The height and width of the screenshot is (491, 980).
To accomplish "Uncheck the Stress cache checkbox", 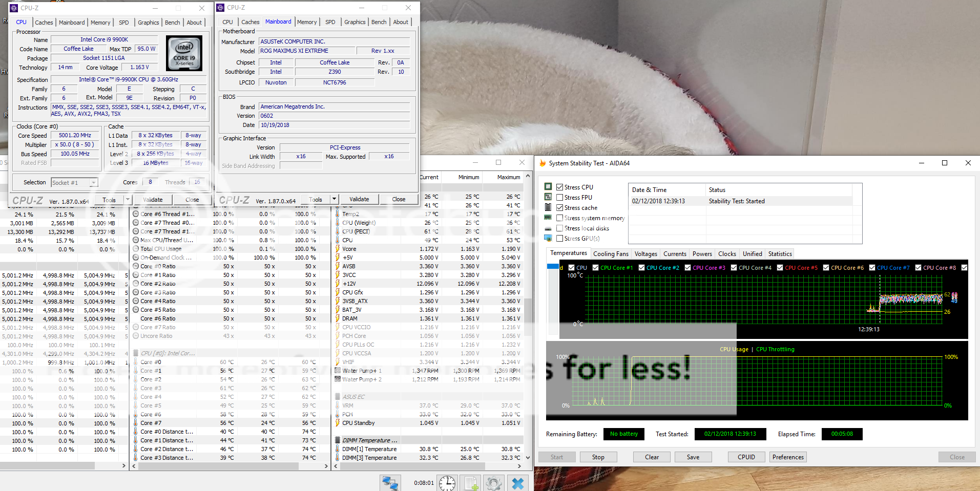I will coord(560,207).
